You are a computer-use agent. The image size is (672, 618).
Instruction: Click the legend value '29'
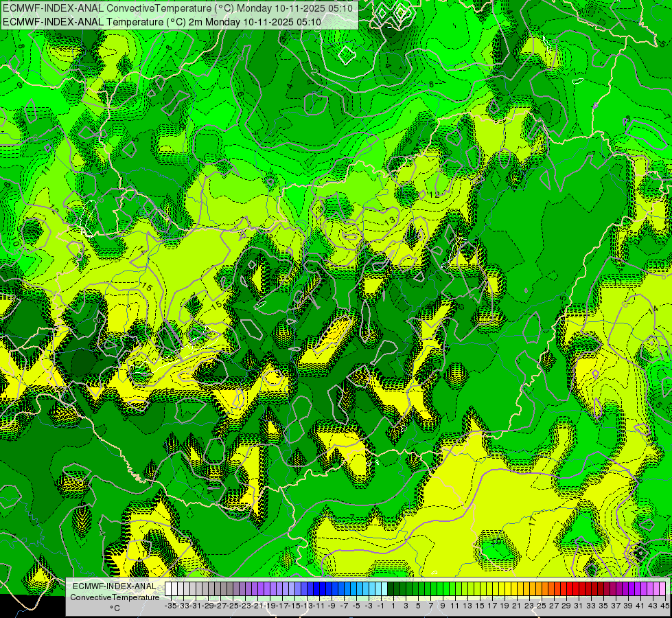pos(566,606)
